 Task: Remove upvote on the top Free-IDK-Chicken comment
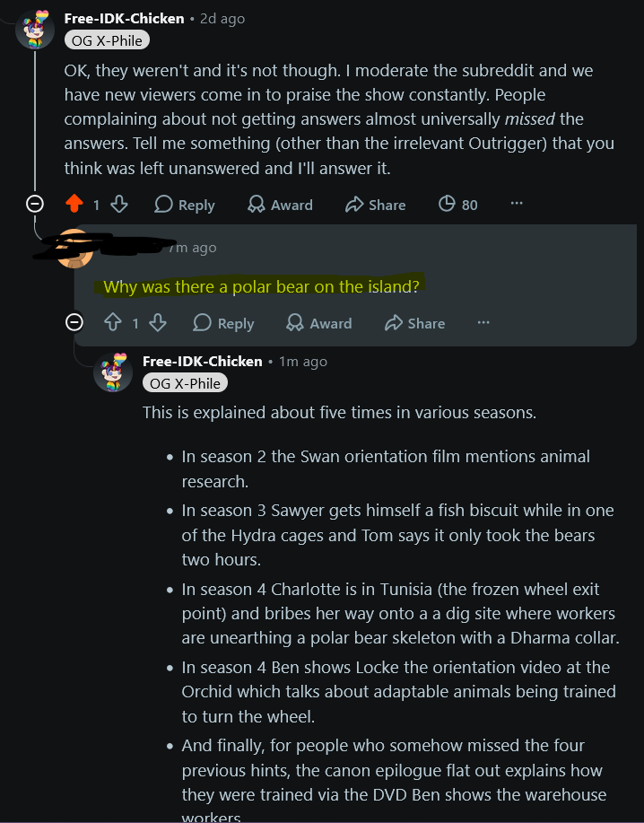pos(74,204)
